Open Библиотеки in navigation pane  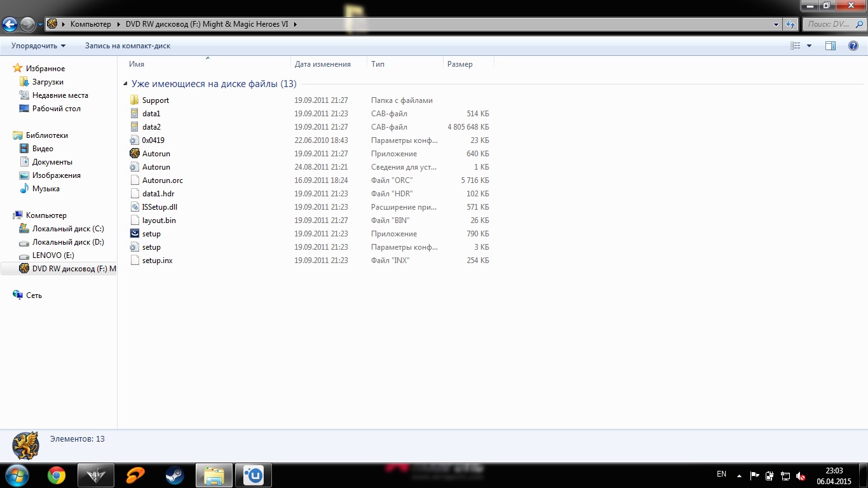(46, 135)
